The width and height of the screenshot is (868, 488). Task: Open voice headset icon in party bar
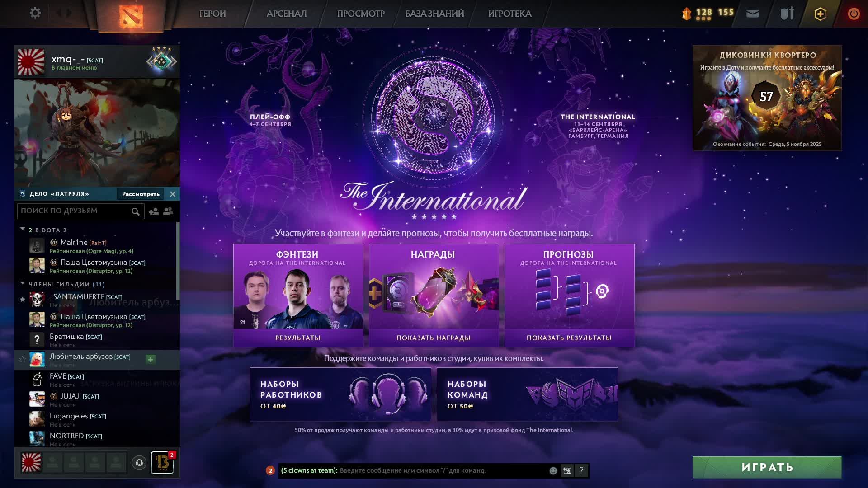pos(139,463)
